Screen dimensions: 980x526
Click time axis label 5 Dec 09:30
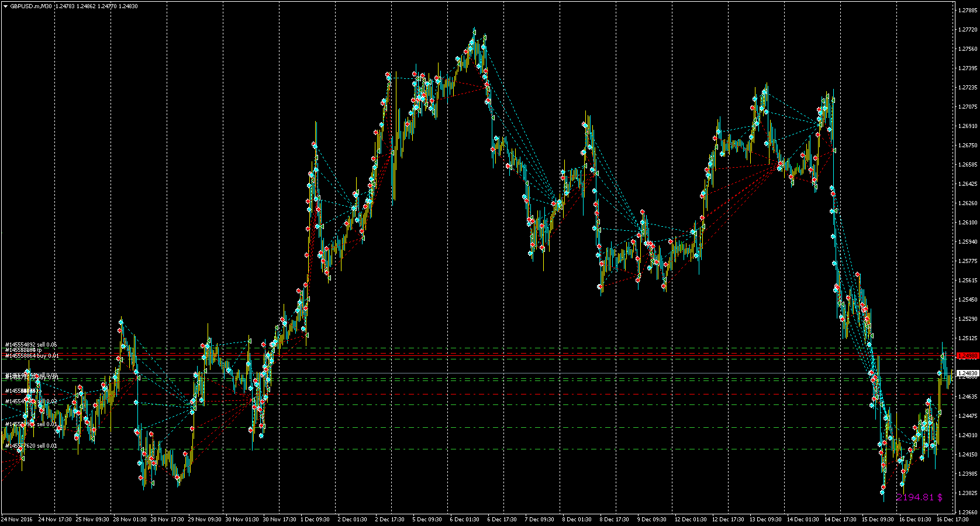pyautogui.click(x=429, y=520)
